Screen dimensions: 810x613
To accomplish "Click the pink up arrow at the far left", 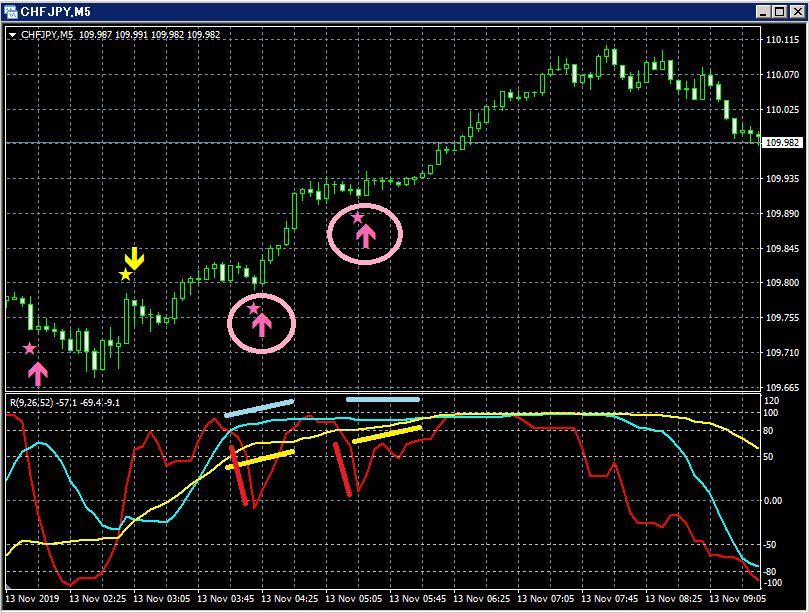I will click(x=38, y=373).
